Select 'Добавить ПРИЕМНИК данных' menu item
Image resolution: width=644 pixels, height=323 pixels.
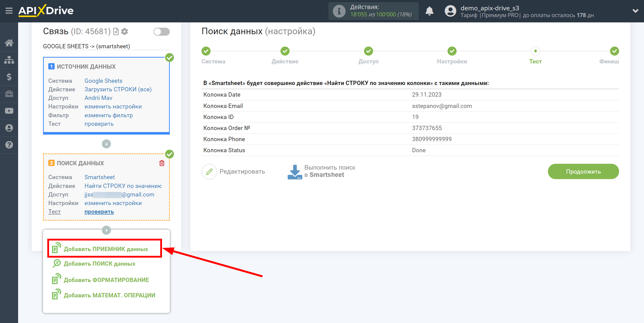click(x=105, y=249)
